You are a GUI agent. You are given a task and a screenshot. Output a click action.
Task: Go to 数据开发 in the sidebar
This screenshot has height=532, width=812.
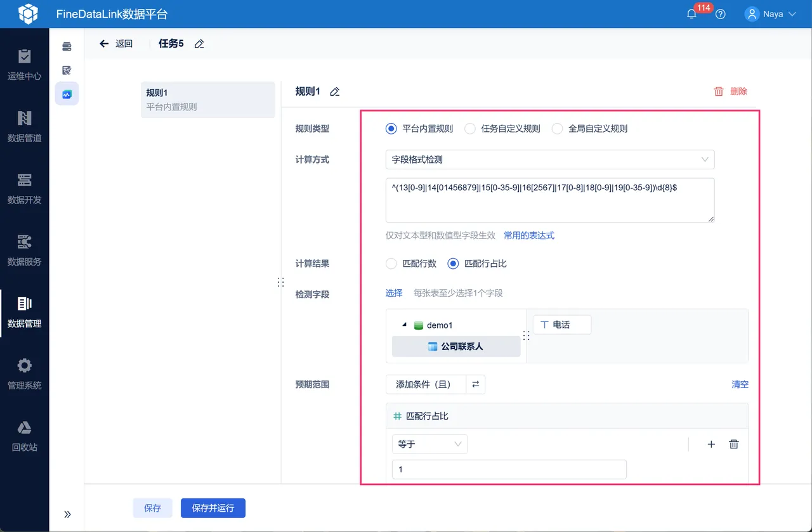coord(24,189)
